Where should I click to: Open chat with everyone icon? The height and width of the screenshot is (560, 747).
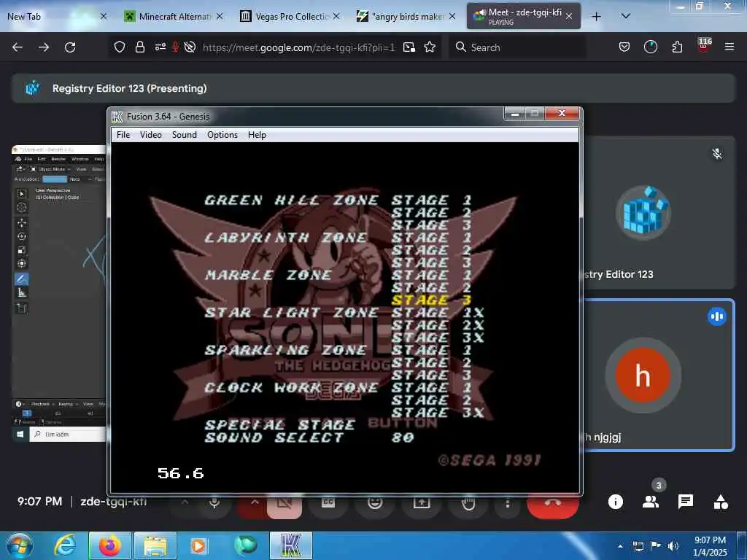point(686,501)
